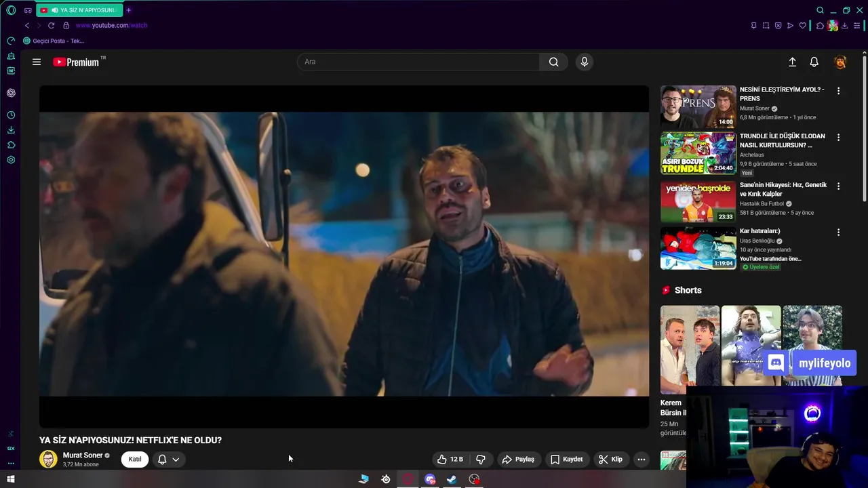Open the YouTube hamburger guide menu
The height and width of the screenshot is (488, 868).
pos(37,62)
